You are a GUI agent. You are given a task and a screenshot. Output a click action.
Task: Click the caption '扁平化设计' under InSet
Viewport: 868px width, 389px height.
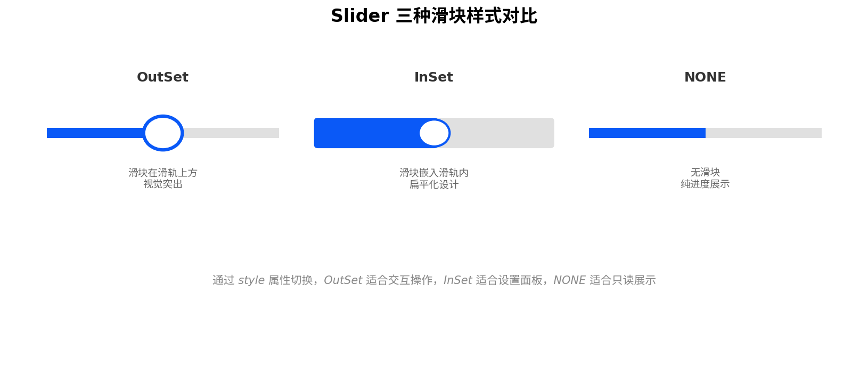pyautogui.click(x=434, y=184)
